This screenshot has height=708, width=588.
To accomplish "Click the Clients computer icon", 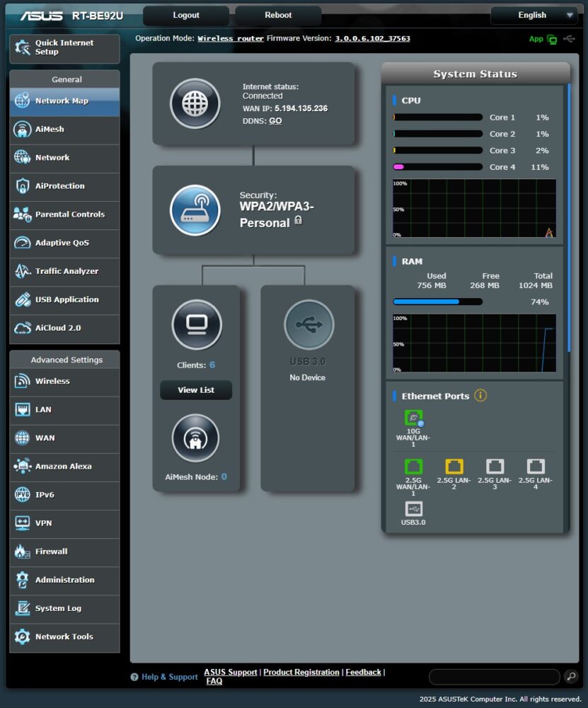I will 197,325.
